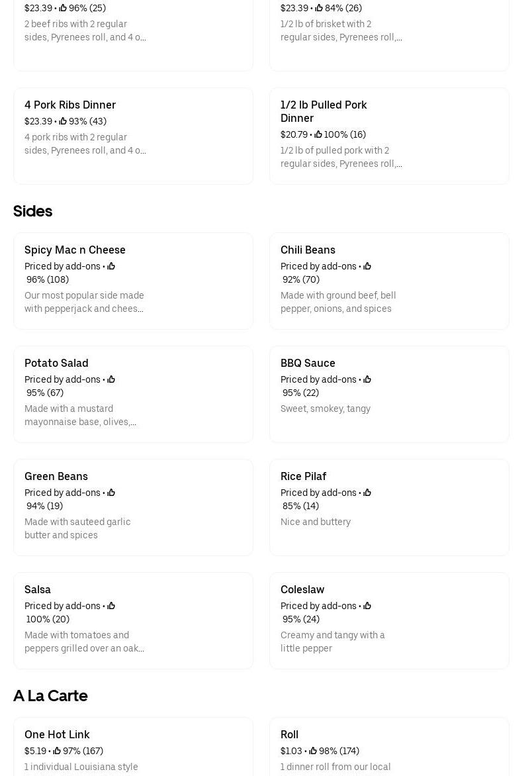The height and width of the screenshot is (776, 532).
Task: Click the A La Carte section heading
Action: (x=50, y=696)
